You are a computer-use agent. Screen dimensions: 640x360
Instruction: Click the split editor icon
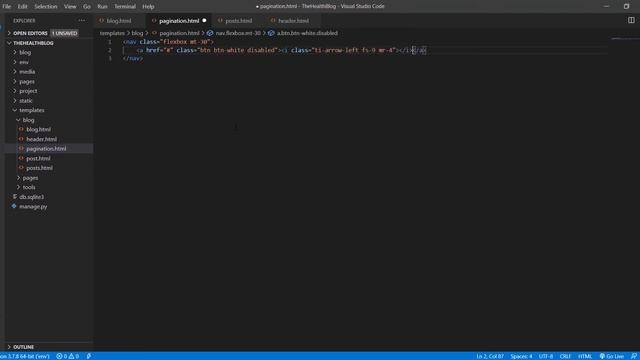pos(631,20)
